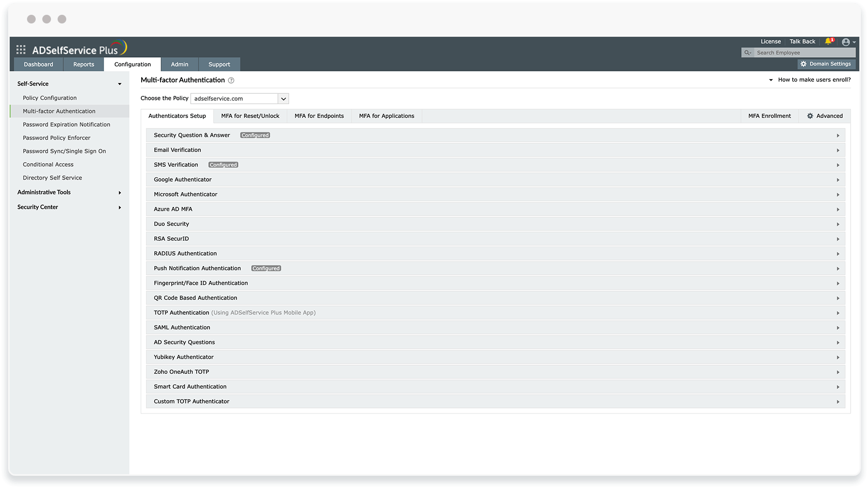Screen dimensions: 868x488
Task: Select Multi-factor Authentication in sidebar
Action: 70,111
